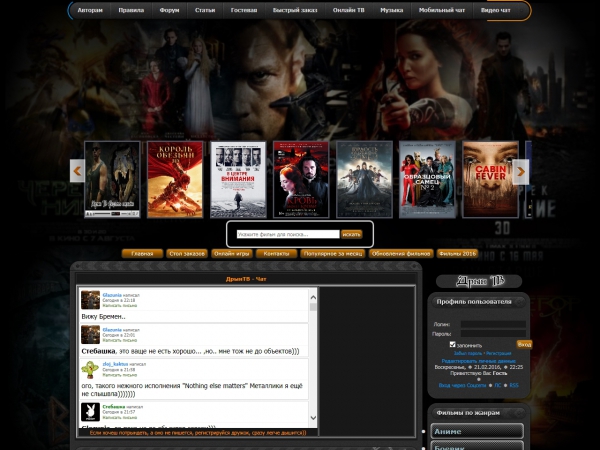Click the Пароль input field

[x=493, y=334]
